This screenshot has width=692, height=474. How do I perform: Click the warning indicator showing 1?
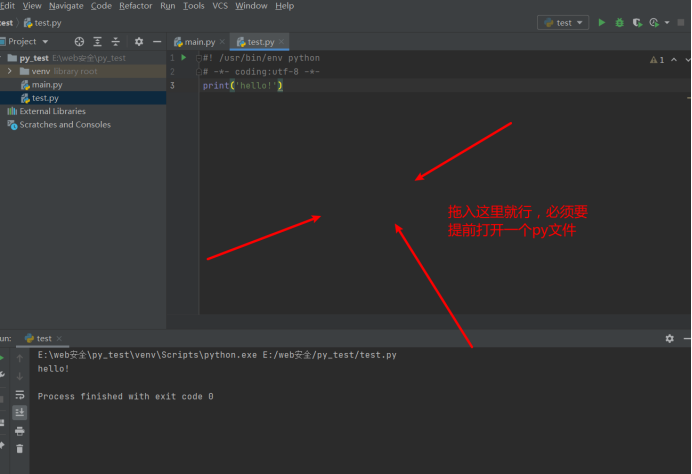pyautogui.click(x=657, y=60)
